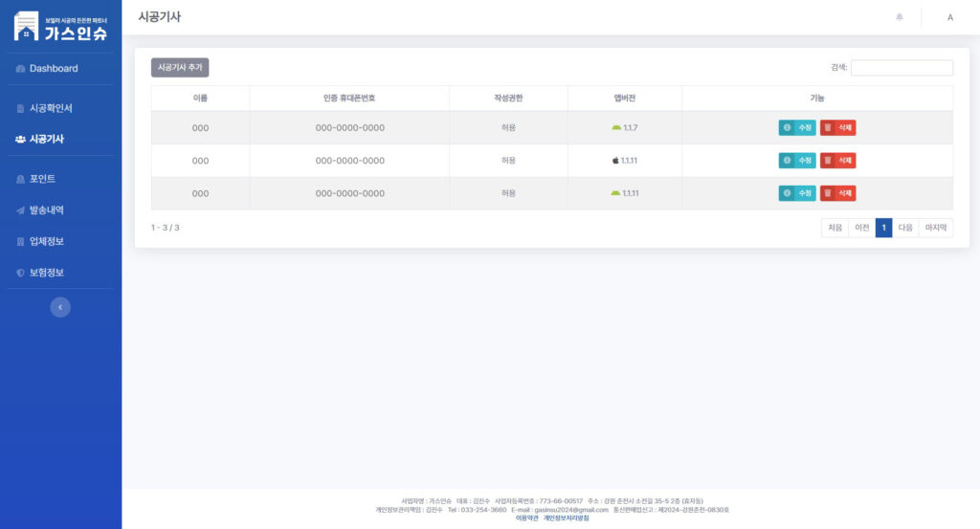
Task: Click the 시공기사 추가 button
Action: click(180, 68)
